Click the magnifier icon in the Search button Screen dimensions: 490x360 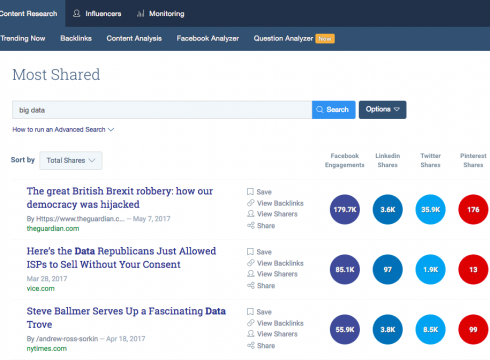[320, 110]
